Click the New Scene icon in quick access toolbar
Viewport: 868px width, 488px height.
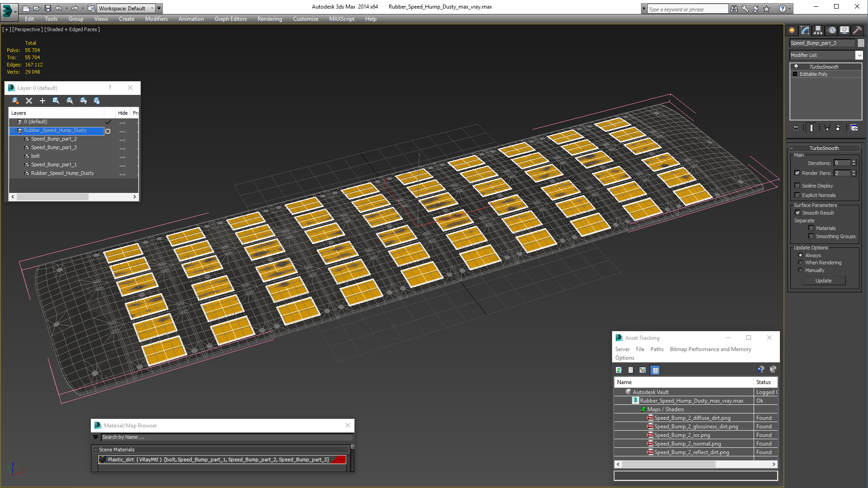point(26,8)
